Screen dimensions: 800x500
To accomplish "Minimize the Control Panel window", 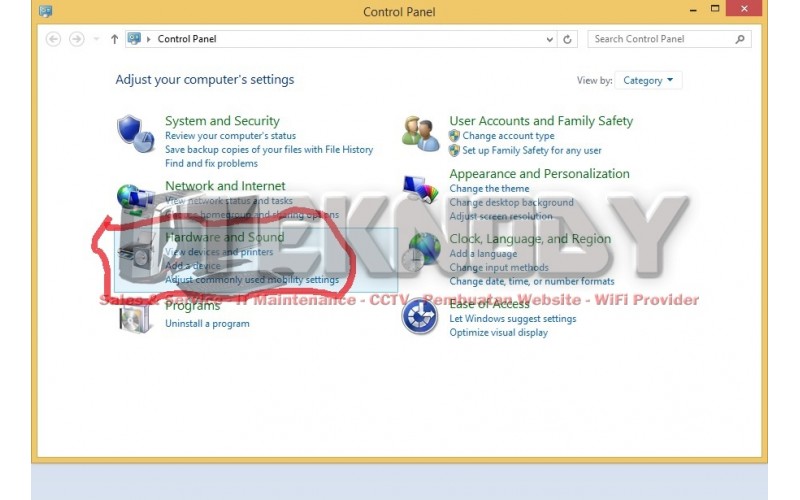I will pos(693,9).
